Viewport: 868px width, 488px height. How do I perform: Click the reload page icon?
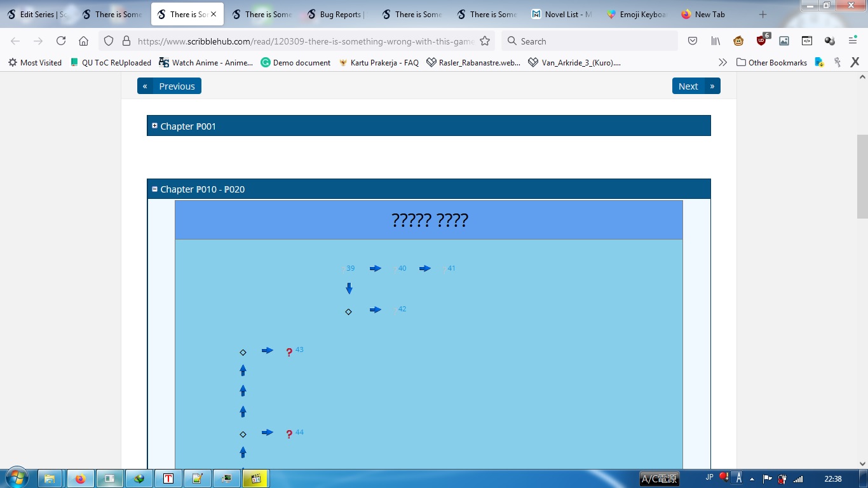[x=61, y=41]
